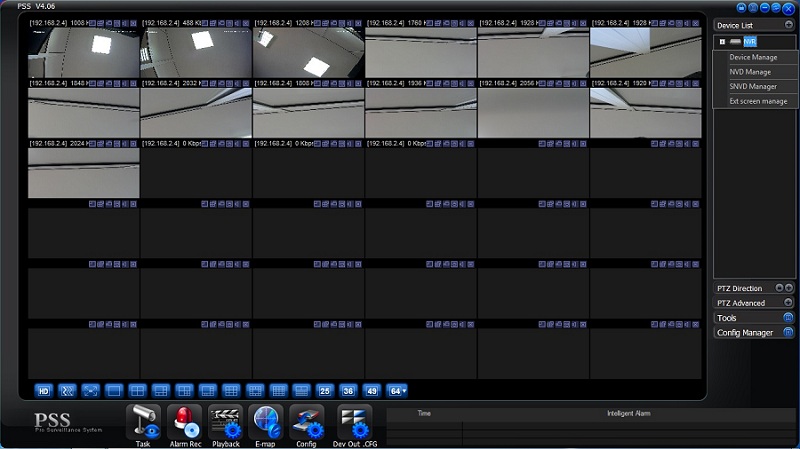This screenshot has height=449, width=800.
Task: Open the Alarm Rec siren icon
Action: pos(184,422)
